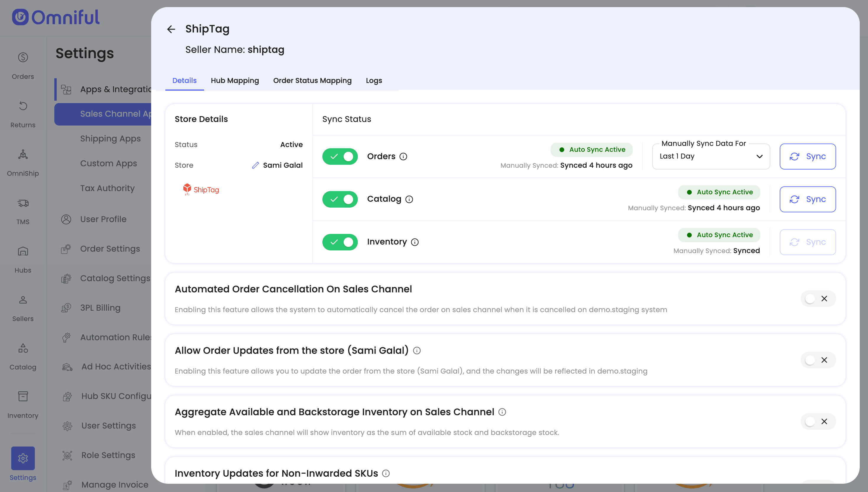
Task: Click info icon beside Inventory Updates for Non-Inwarded SKUs
Action: (386, 473)
